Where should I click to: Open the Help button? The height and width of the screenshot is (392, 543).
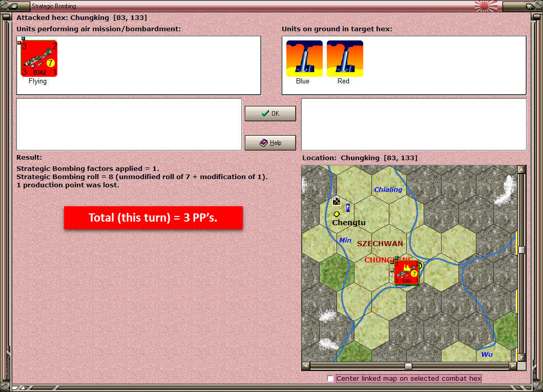tap(270, 143)
